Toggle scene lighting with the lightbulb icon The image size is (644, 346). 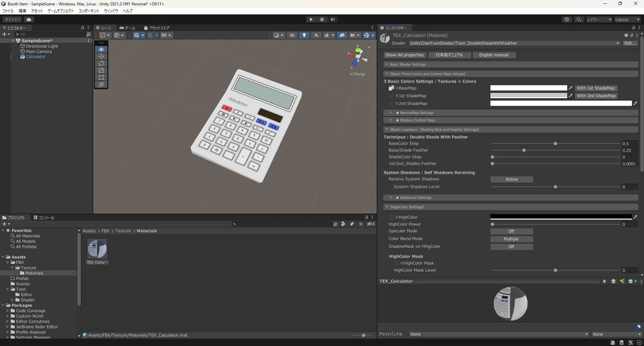(304, 35)
